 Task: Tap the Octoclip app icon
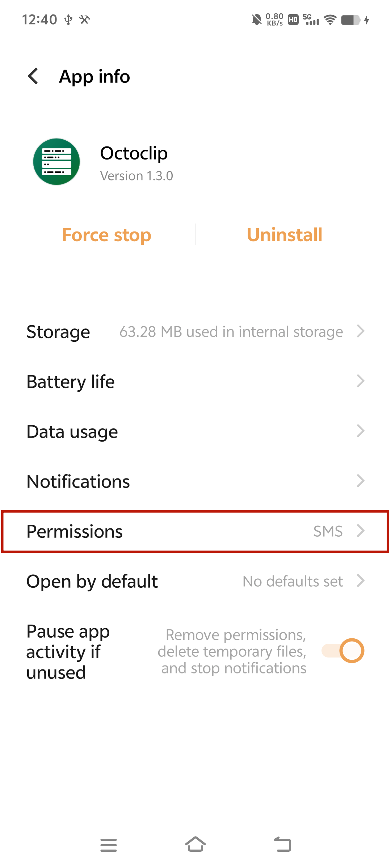(x=56, y=162)
